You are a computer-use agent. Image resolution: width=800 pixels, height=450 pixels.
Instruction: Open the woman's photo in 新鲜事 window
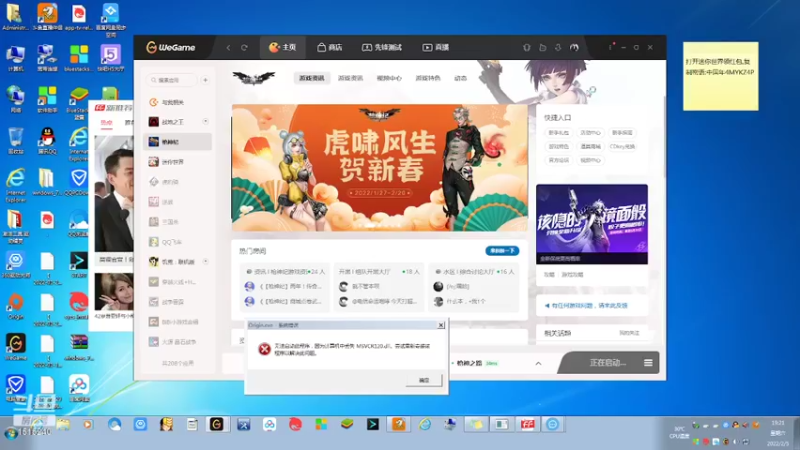tap(114, 291)
